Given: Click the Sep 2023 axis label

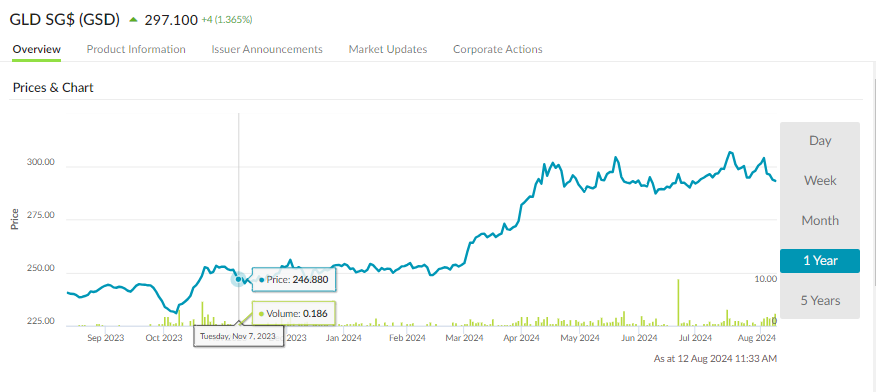Looking at the screenshot, I should [106, 338].
